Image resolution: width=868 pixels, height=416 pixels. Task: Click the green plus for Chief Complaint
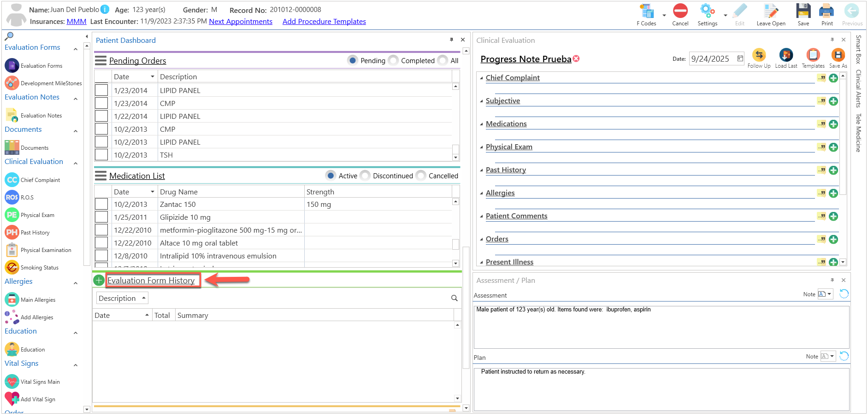pos(833,78)
